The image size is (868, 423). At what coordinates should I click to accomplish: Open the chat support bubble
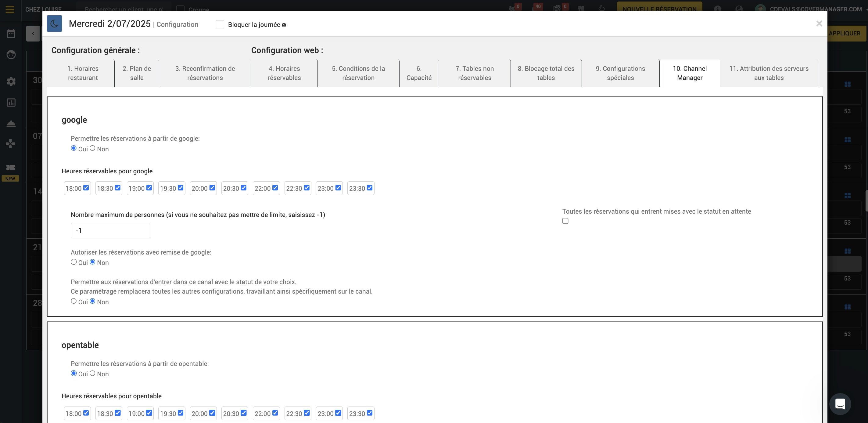[x=840, y=403]
